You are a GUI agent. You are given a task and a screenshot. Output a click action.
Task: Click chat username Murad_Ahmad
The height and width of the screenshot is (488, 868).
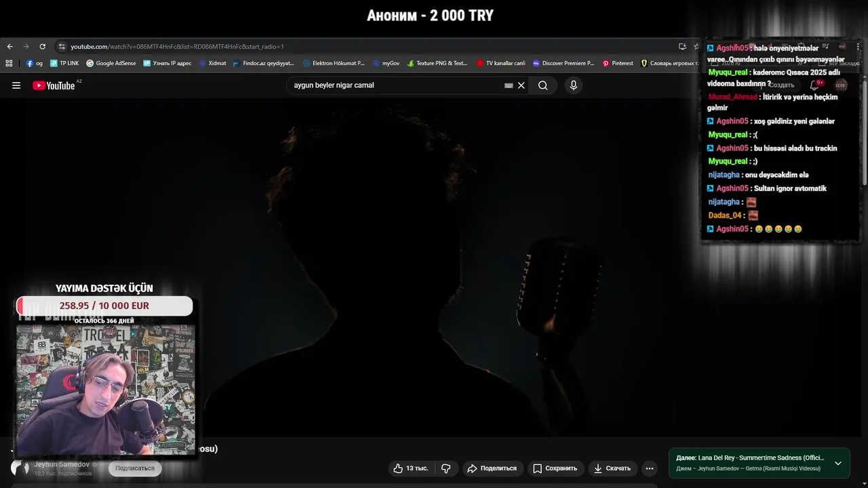click(x=732, y=97)
